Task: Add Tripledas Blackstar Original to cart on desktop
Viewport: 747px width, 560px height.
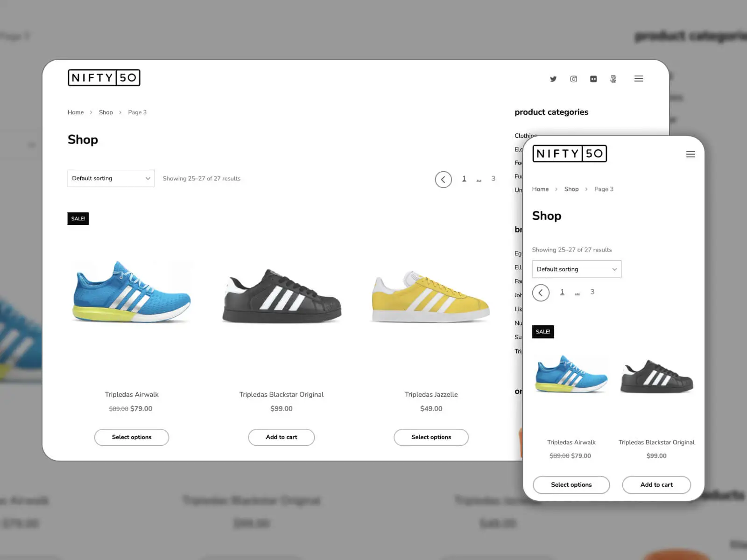Action: click(281, 437)
